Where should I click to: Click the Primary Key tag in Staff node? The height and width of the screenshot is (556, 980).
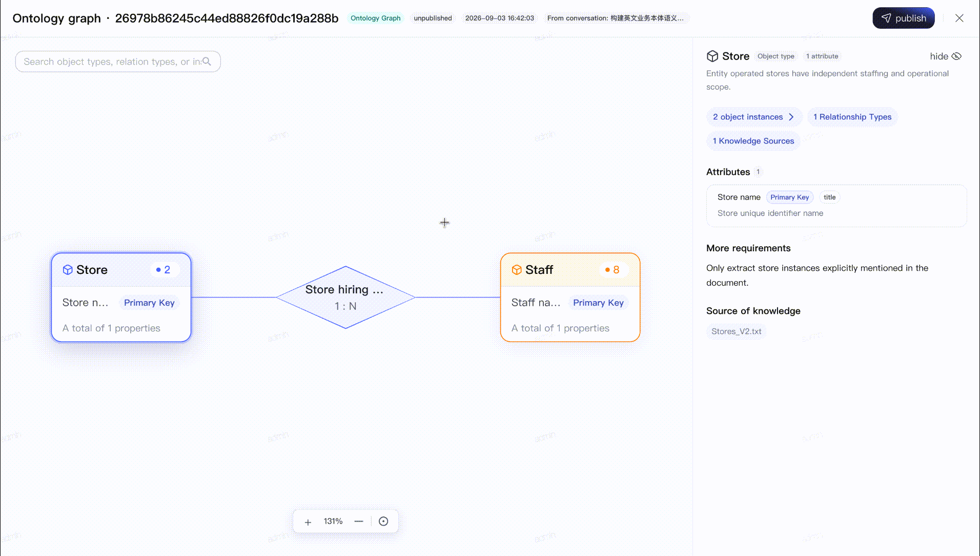point(598,303)
